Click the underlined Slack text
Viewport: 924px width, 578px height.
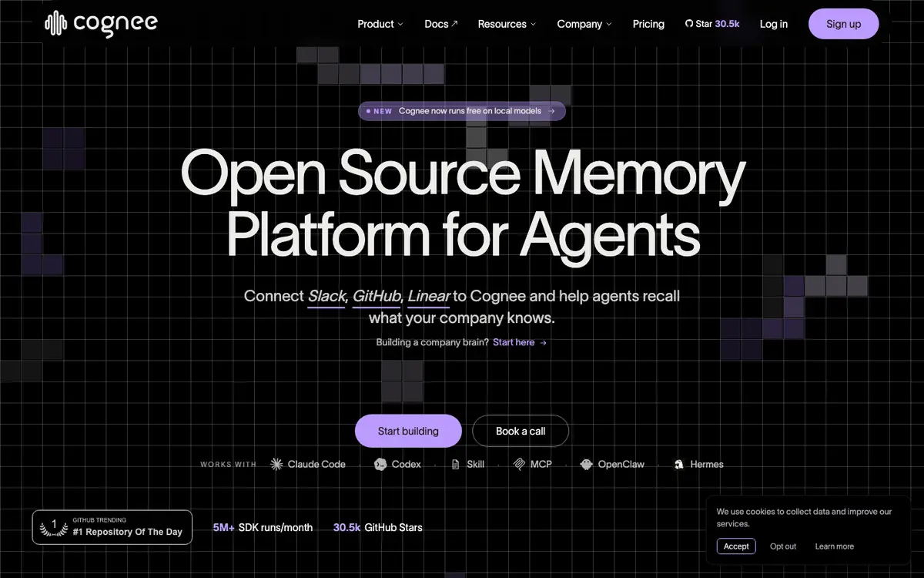[x=326, y=296]
